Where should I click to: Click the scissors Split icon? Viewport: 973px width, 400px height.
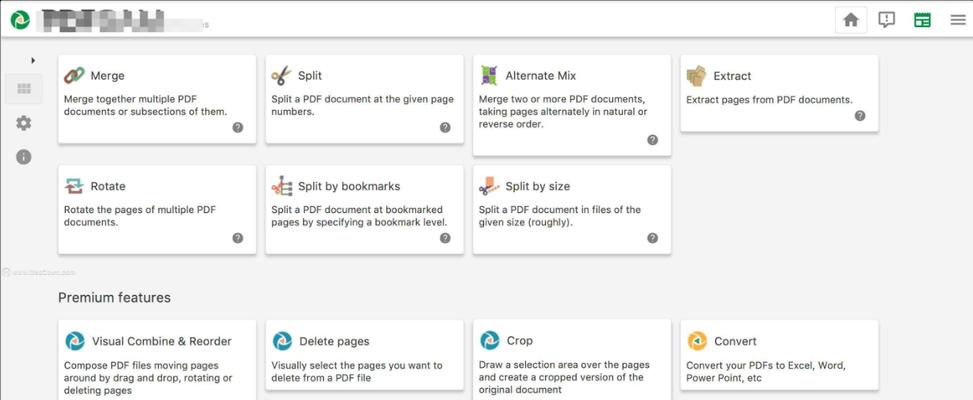point(281,76)
